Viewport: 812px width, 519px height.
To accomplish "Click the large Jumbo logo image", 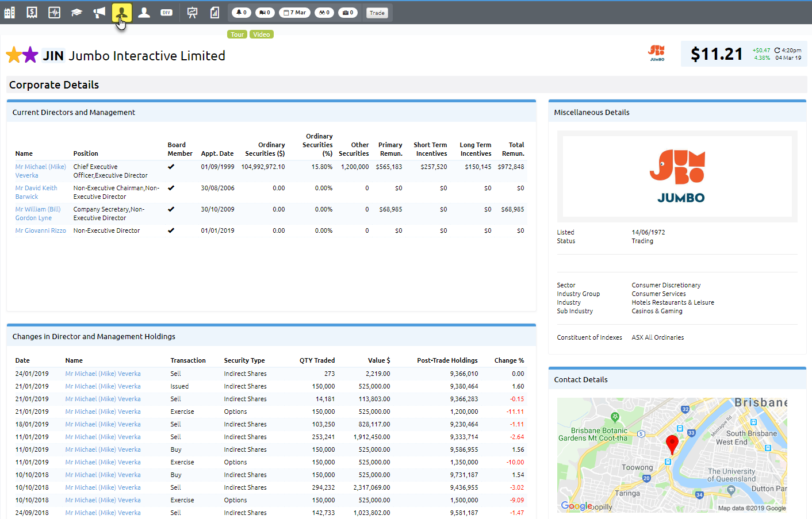I will click(x=677, y=176).
